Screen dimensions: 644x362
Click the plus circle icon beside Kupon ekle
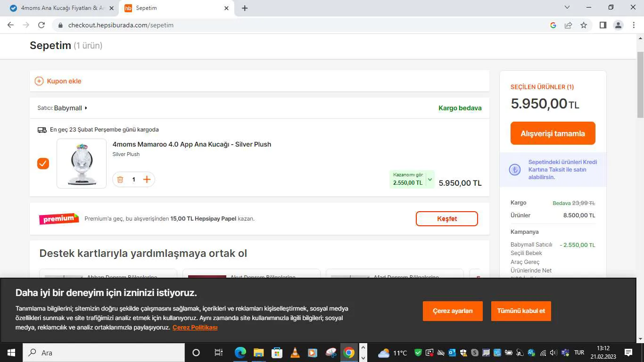39,81
